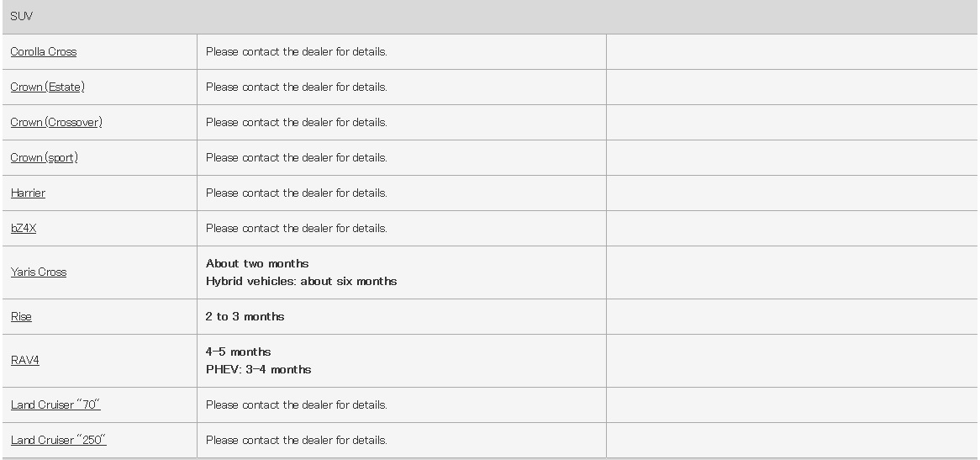Viewport: 980px width, 460px height.
Task: Click Corolla Cross's "Please contact the dealer" text
Action: (x=296, y=52)
